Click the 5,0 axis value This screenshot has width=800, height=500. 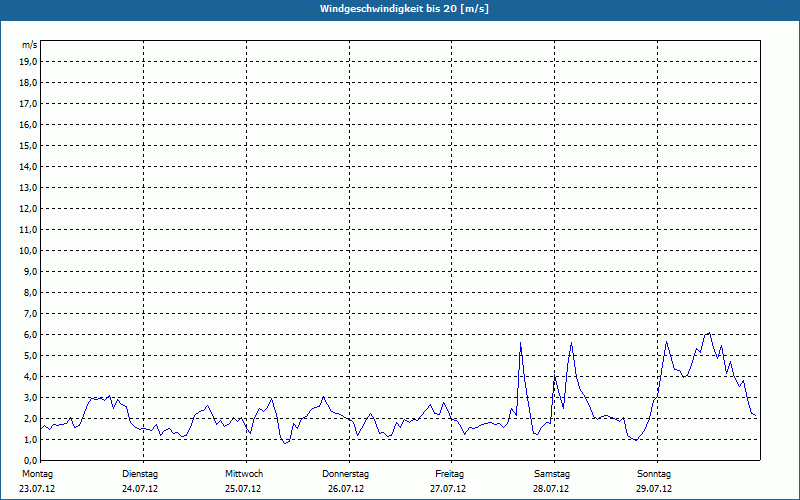(x=30, y=355)
